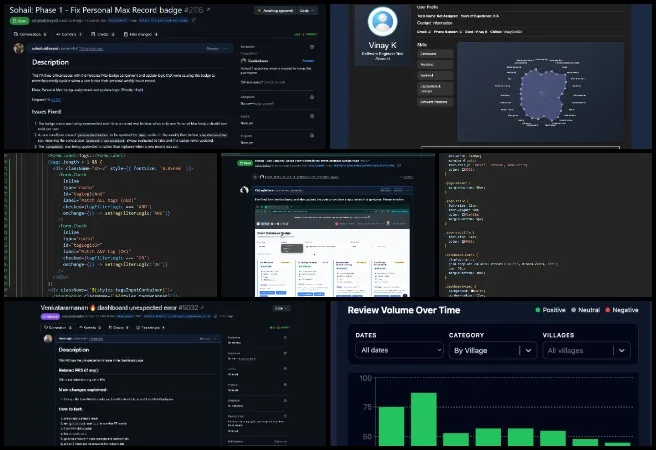Click the comment author's avatar in PR #2116
This screenshot has height=450, width=656.
pyautogui.click(x=18, y=49)
